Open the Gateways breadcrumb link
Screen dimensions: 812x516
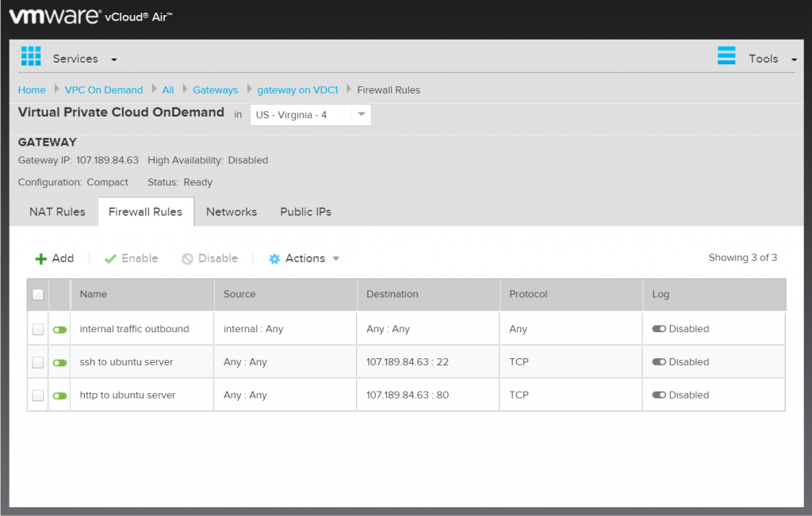coord(216,90)
